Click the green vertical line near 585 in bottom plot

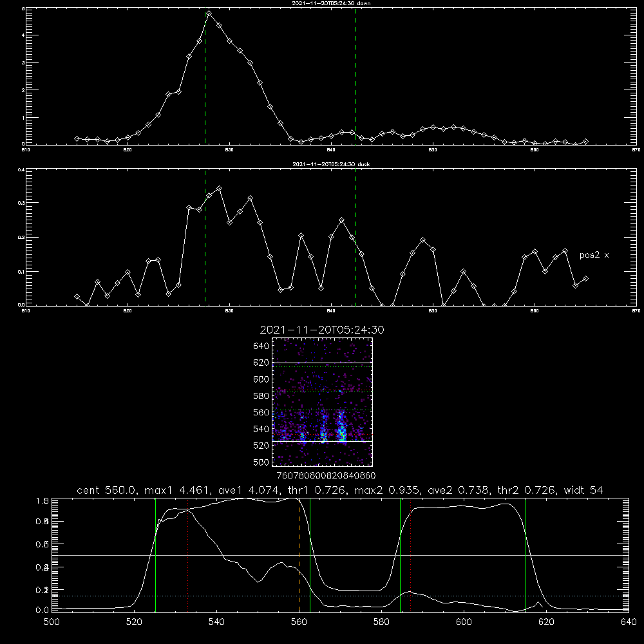coord(400,555)
